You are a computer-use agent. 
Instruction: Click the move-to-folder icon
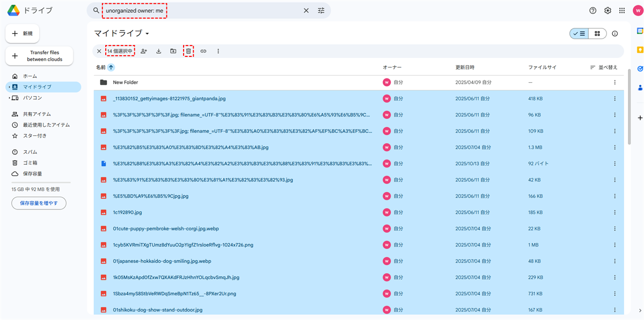point(173,51)
